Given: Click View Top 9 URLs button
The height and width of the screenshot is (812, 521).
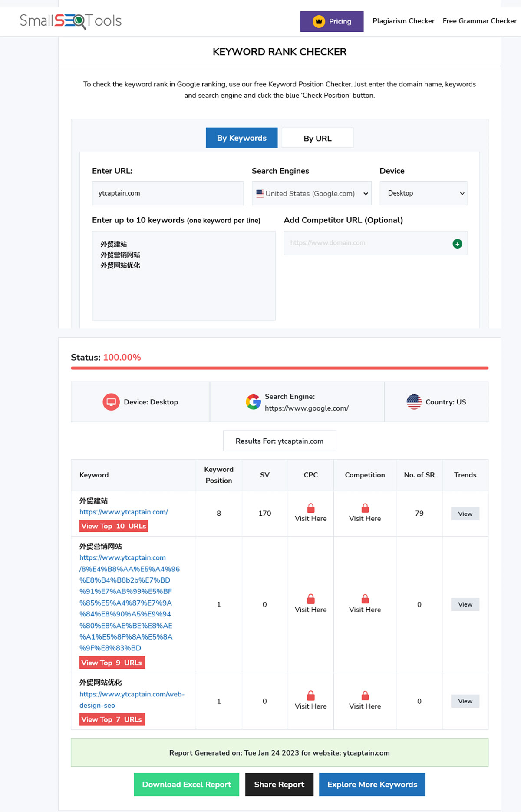Looking at the screenshot, I should click(112, 663).
